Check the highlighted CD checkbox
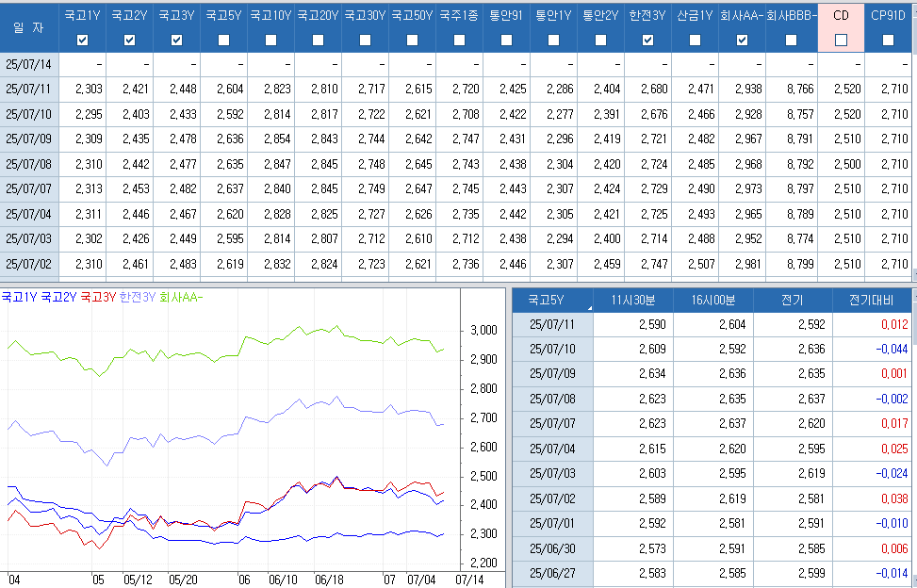 click(x=841, y=40)
